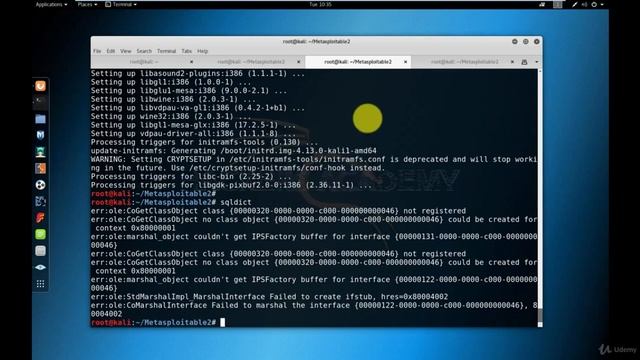Viewport: 640px width, 360px height.
Task: Click the blue eye-shaped dock icon
Action: [x=40, y=267]
